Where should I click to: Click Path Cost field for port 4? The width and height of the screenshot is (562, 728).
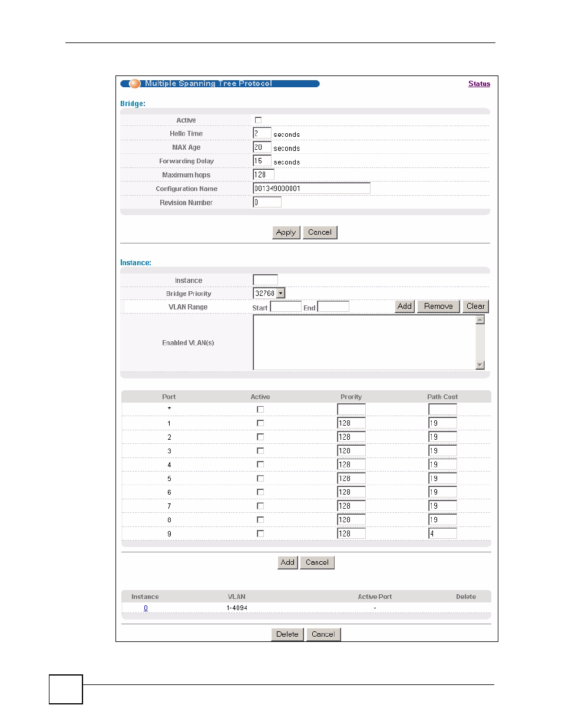(442, 465)
